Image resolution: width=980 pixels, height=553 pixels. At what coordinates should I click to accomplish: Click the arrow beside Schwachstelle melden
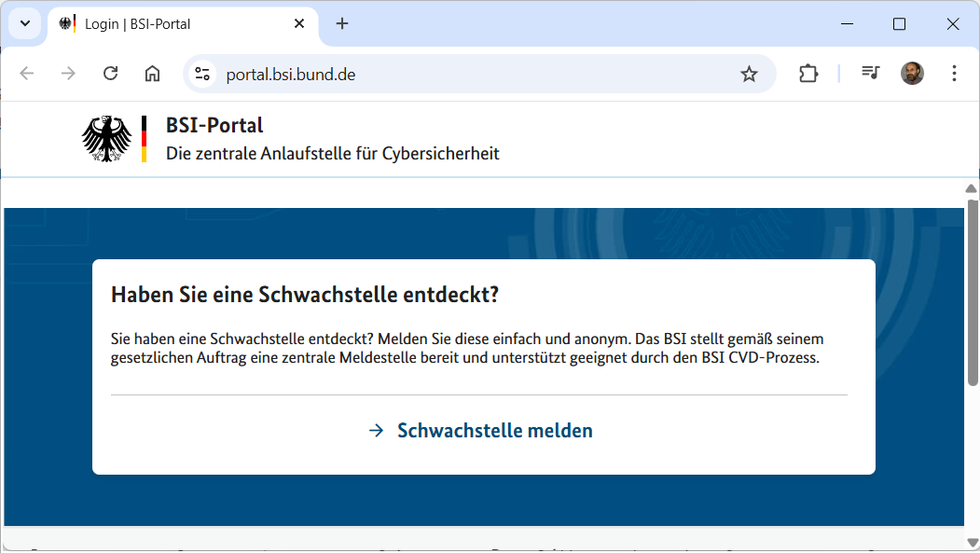pyautogui.click(x=377, y=431)
